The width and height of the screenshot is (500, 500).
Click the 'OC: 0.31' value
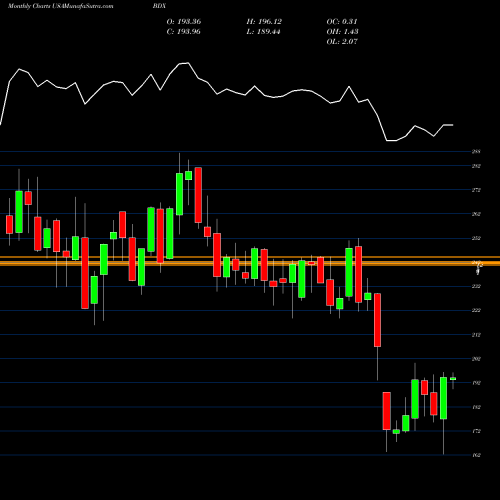342,22
